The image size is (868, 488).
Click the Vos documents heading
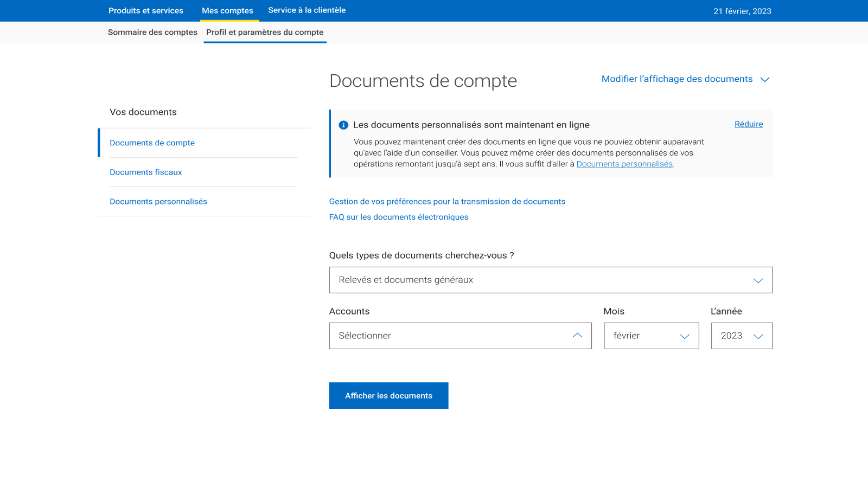point(143,112)
